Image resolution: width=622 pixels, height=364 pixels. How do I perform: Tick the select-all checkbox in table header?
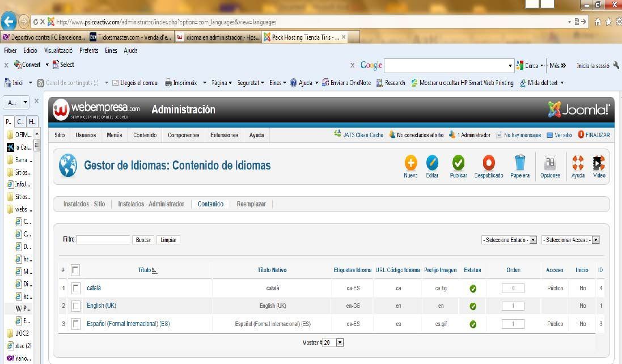point(75,270)
